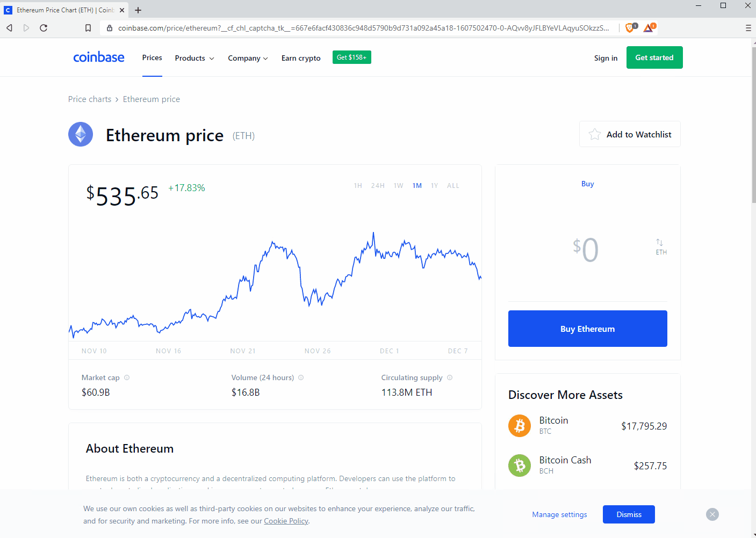
Task: Select the ALL time range
Action: [453, 185]
